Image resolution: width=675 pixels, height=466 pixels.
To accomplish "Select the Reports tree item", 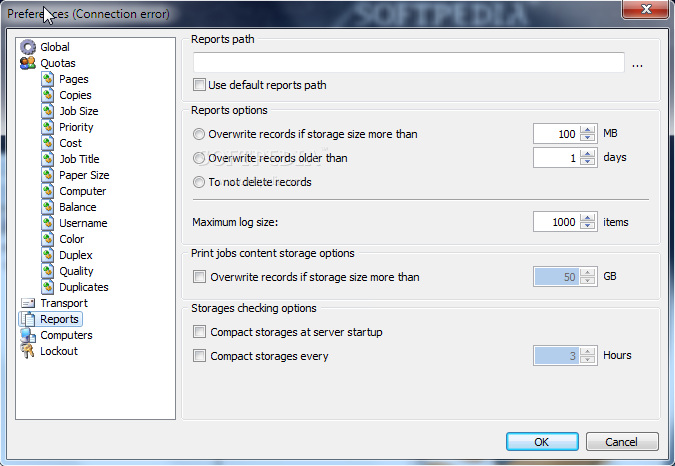I will tap(59, 319).
